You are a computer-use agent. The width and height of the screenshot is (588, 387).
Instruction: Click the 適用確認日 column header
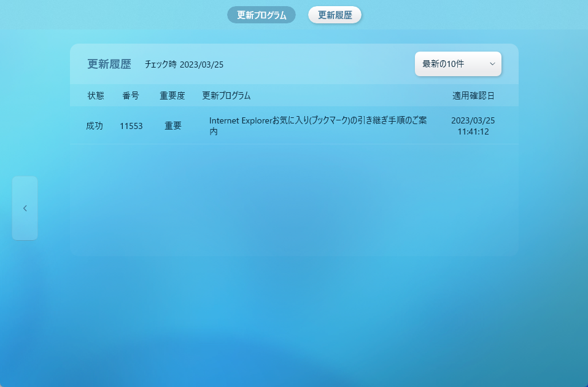(473, 96)
